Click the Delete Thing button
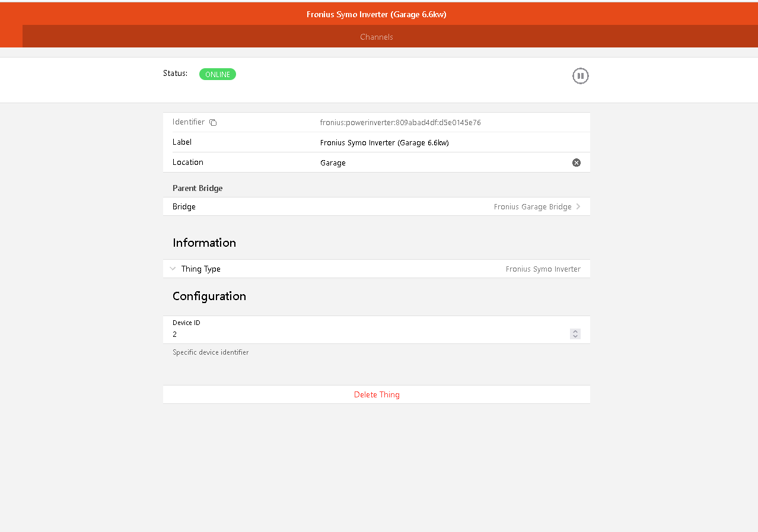The height and width of the screenshot is (532, 758). point(377,394)
